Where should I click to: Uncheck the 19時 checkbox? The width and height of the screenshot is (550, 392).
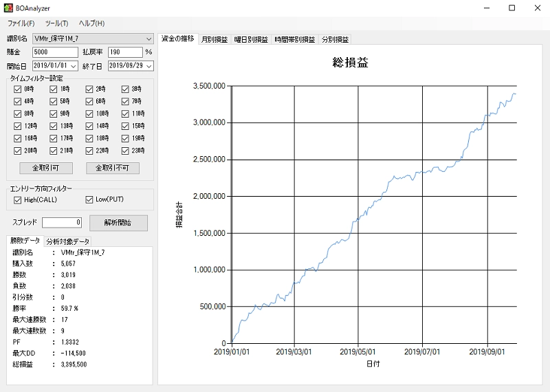125,138
